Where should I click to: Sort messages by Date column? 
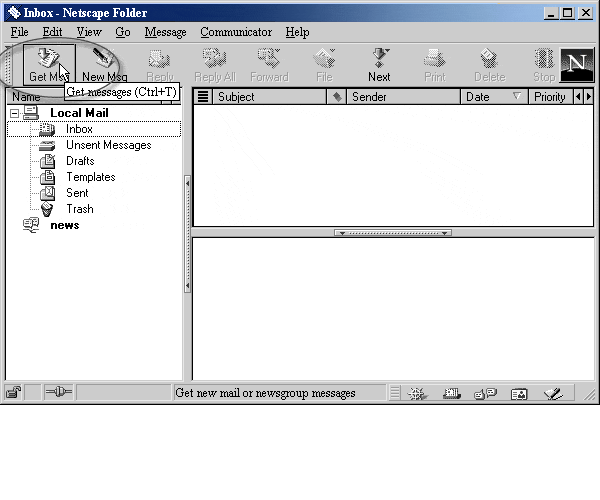click(x=494, y=97)
